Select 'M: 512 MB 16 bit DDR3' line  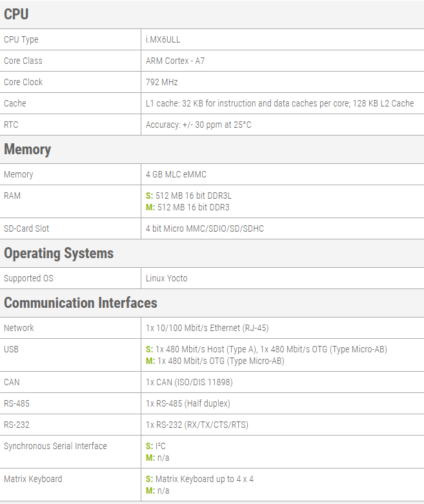188,207
